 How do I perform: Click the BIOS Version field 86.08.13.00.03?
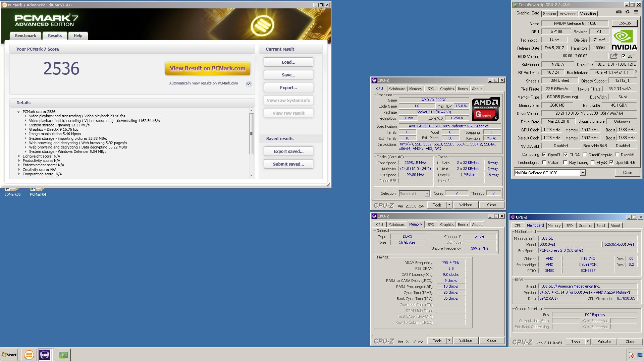[x=575, y=56]
